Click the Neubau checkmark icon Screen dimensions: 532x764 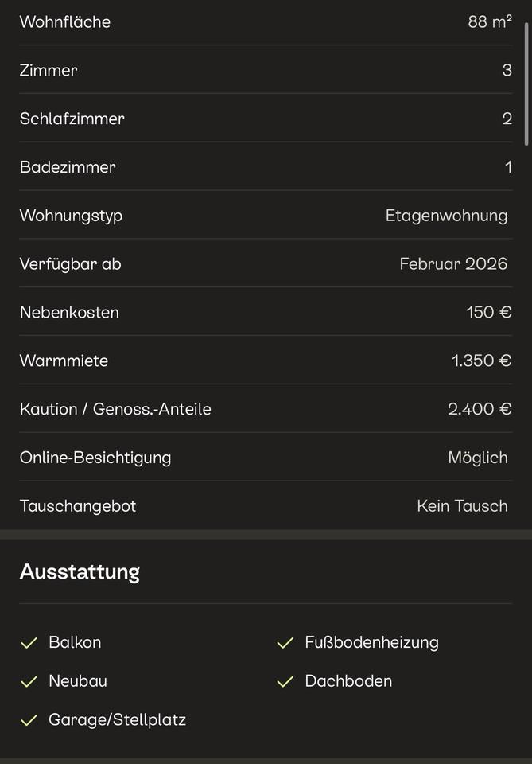29,682
